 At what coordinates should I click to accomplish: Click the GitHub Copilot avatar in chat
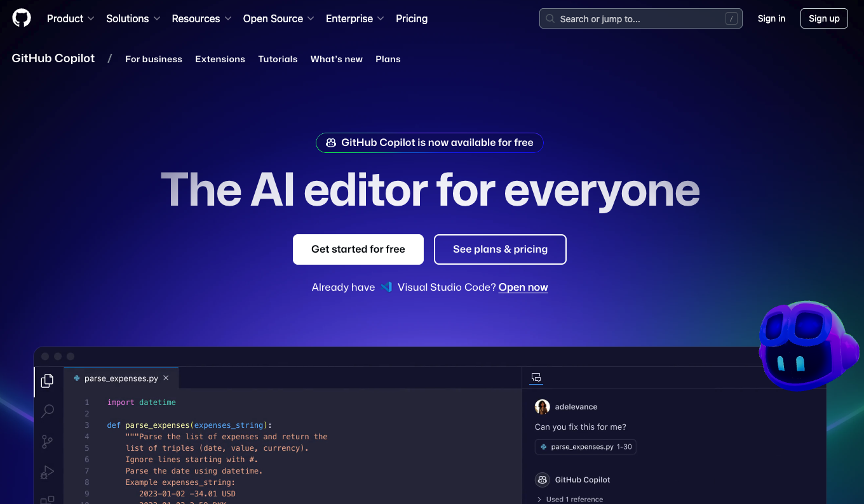coord(542,480)
